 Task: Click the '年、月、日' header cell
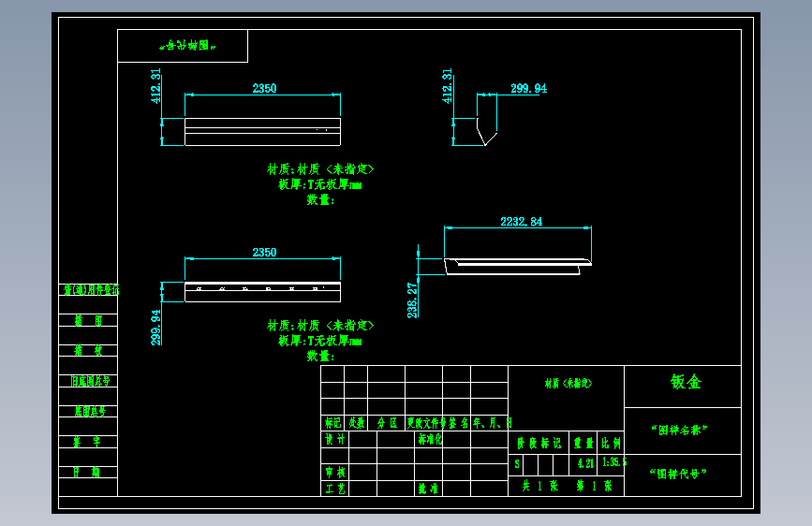(492, 423)
